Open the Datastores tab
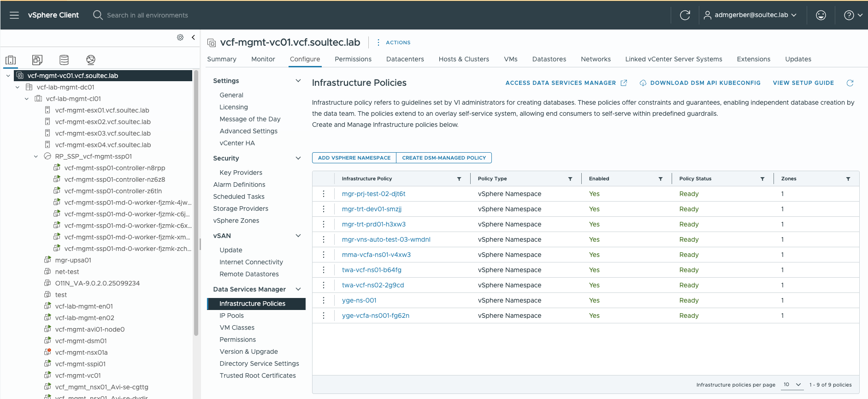Viewport: 868px width, 399px height. click(x=549, y=59)
